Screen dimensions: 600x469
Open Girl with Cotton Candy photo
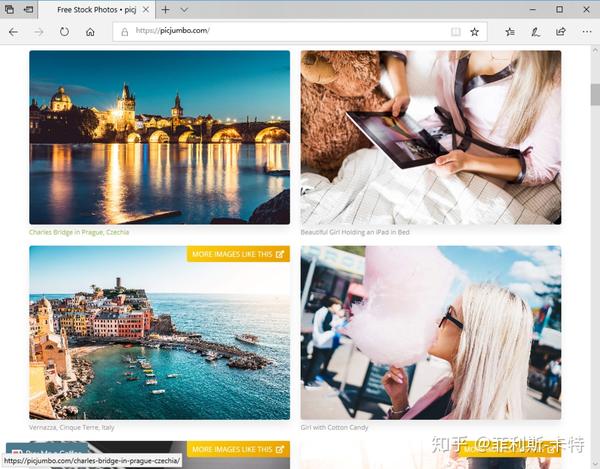point(431,332)
